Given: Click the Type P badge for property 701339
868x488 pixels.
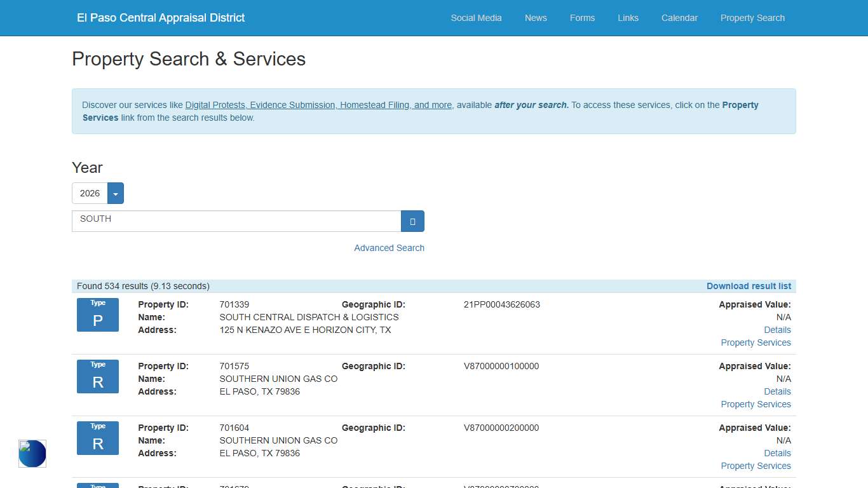Looking at the screenshot, I should pos(98,315).
